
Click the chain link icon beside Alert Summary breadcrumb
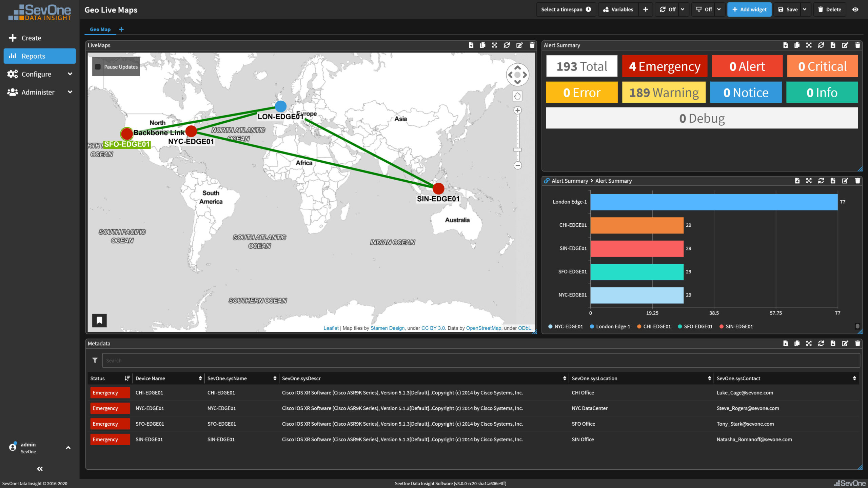547,181
